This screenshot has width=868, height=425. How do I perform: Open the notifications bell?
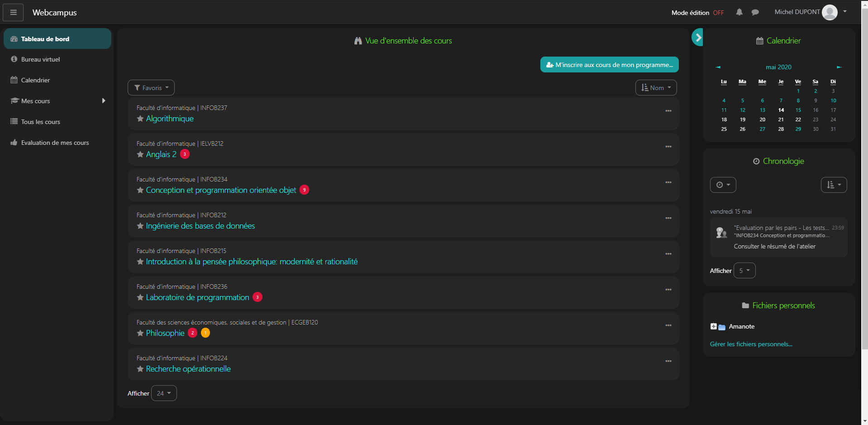(x=739, y=12)
